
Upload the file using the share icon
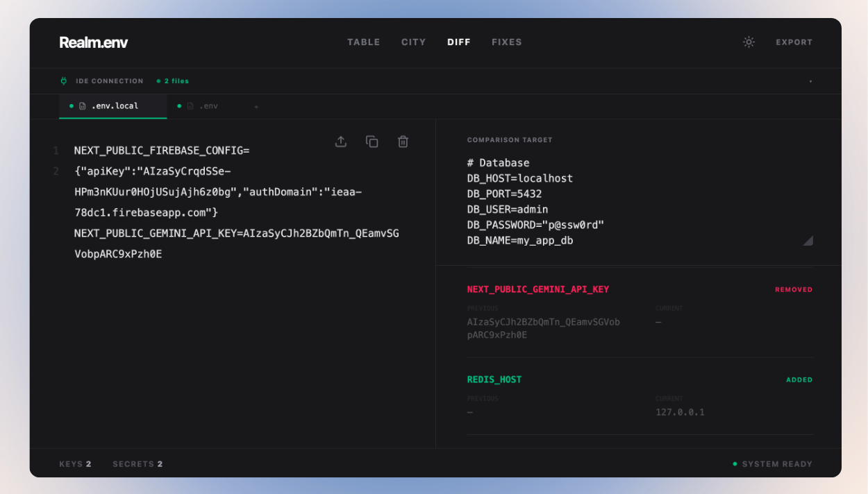click(x=341, y=141)
